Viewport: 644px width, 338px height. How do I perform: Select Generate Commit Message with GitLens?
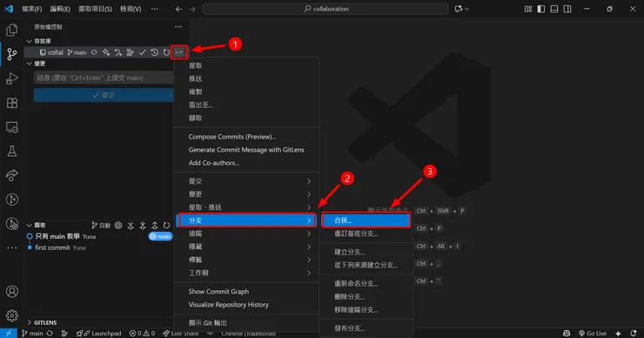tap(246, 150)
